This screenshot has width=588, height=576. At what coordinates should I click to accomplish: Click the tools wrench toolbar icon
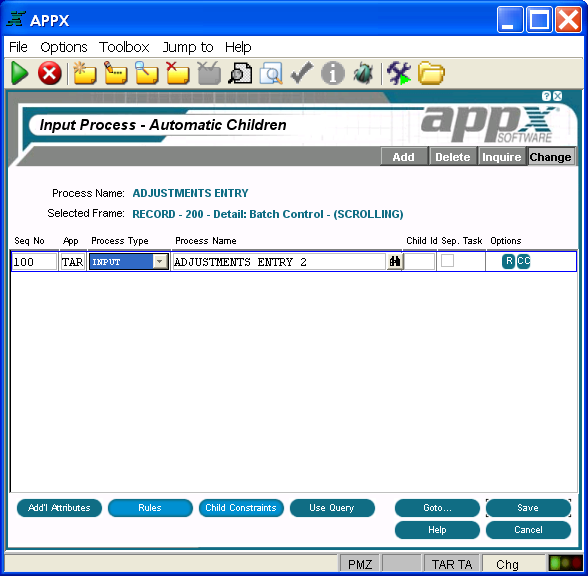(399, 73)
